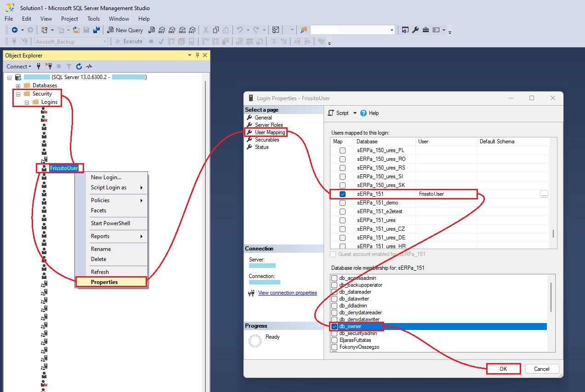Uncheck the sERPa_151 map checkbox
The image size is (585, 392).
(342, 194)
